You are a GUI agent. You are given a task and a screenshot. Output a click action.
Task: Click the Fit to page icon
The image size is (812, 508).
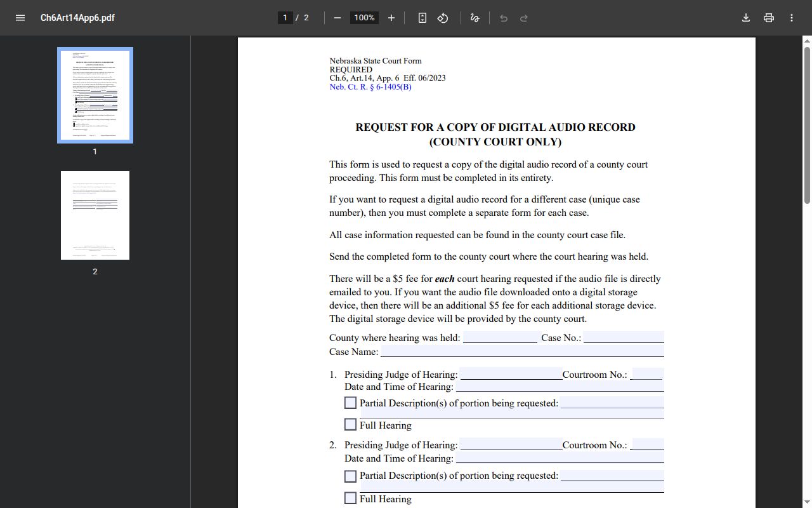pyautogui.click(x=422, y=18)
